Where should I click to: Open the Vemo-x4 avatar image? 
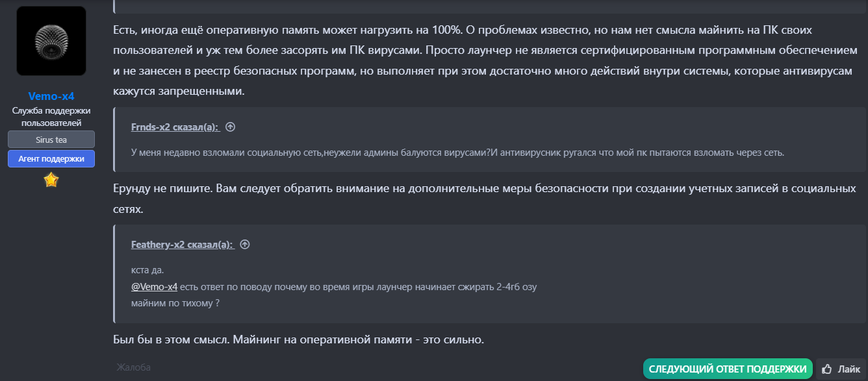[51, 41]
